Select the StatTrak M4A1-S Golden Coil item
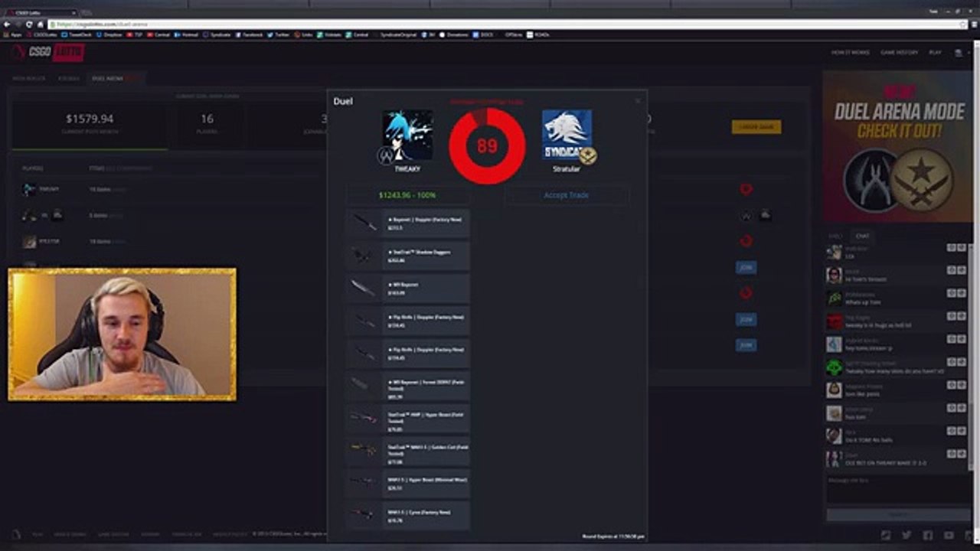This screenshot has width=980, height=551. (407, 451)
